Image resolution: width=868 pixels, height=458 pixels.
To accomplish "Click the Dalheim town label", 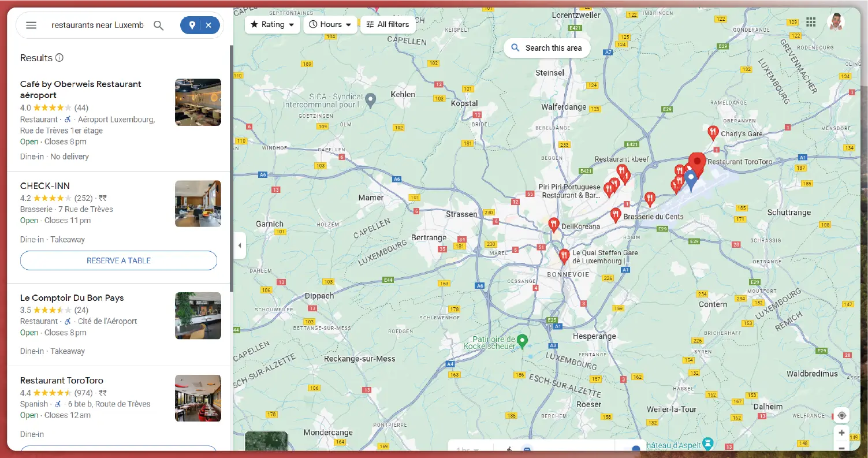I will (x=768, y=407).
